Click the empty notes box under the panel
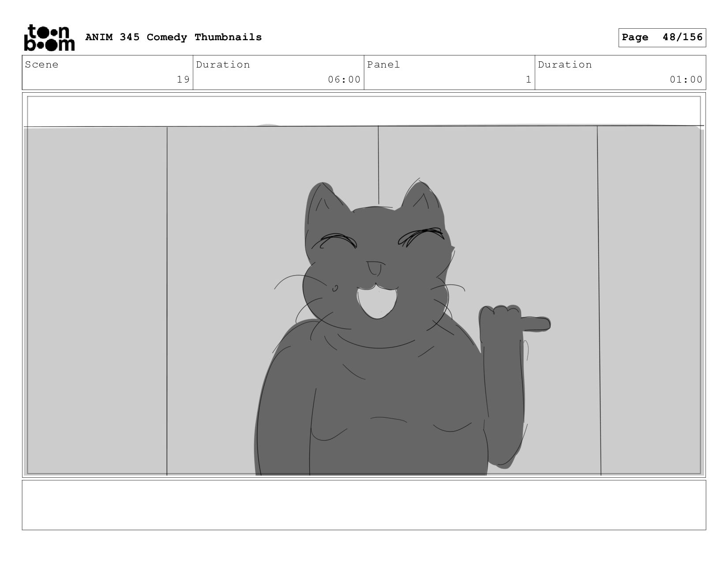728x563 pixels. (x=364, y=505)
